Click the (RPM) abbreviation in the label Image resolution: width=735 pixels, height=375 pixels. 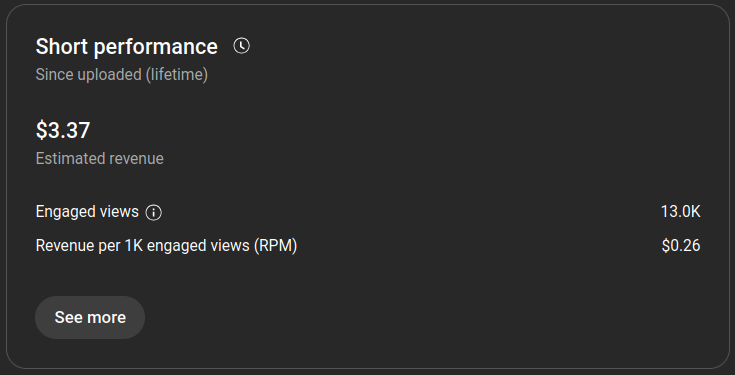point(276,246)
